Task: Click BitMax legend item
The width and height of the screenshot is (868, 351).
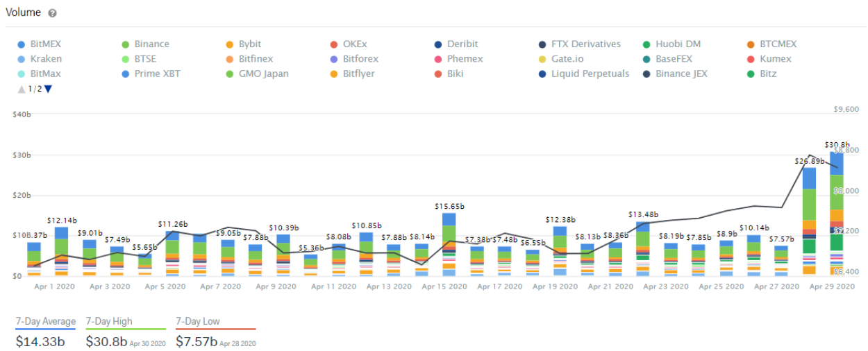Action: [39, 74]
